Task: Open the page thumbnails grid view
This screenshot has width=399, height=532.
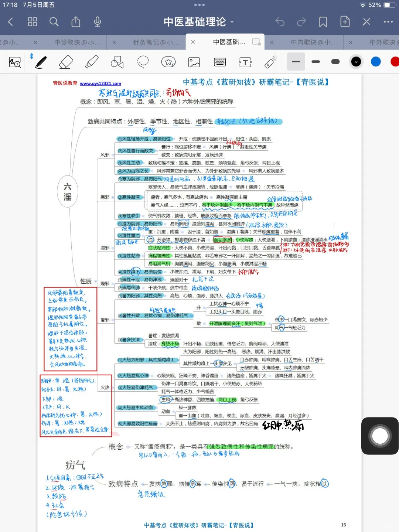Action: point(33,22)
